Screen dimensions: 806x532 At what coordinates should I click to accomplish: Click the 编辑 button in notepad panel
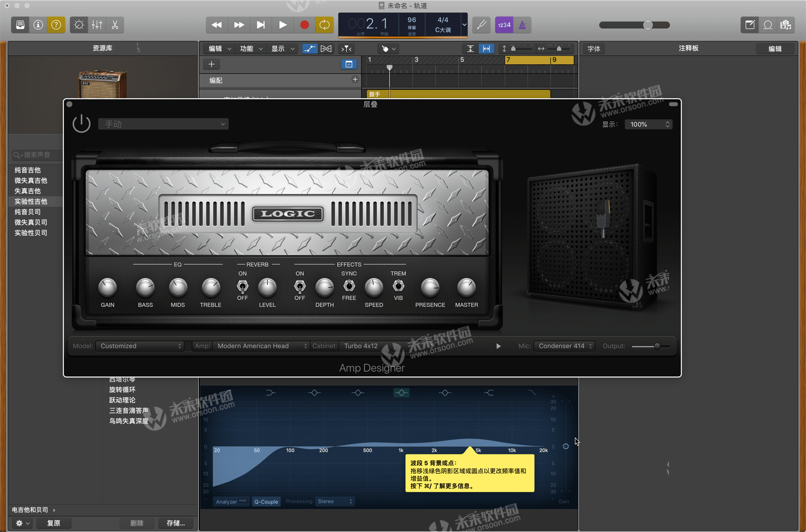click(775, 49)
